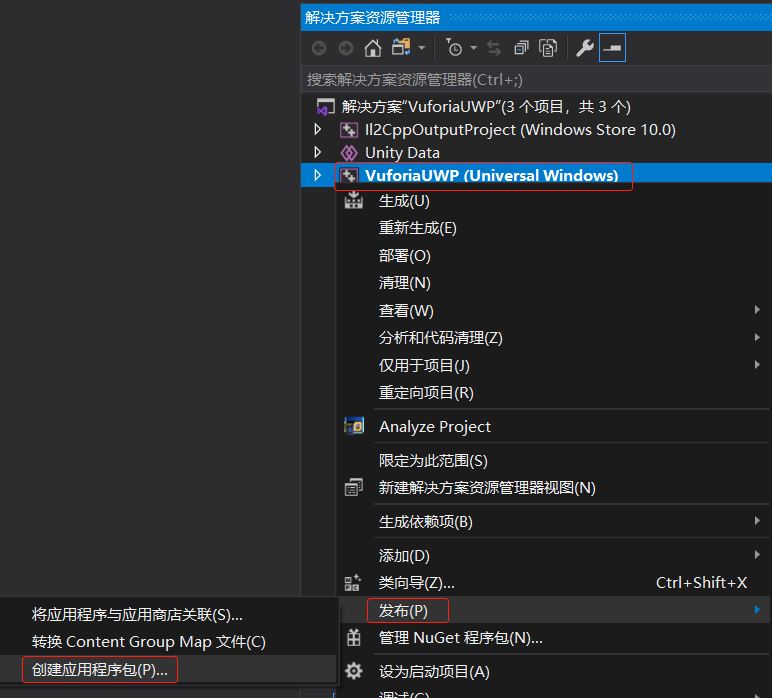Open Properties with the wrench icon

(x=585, y=48)
